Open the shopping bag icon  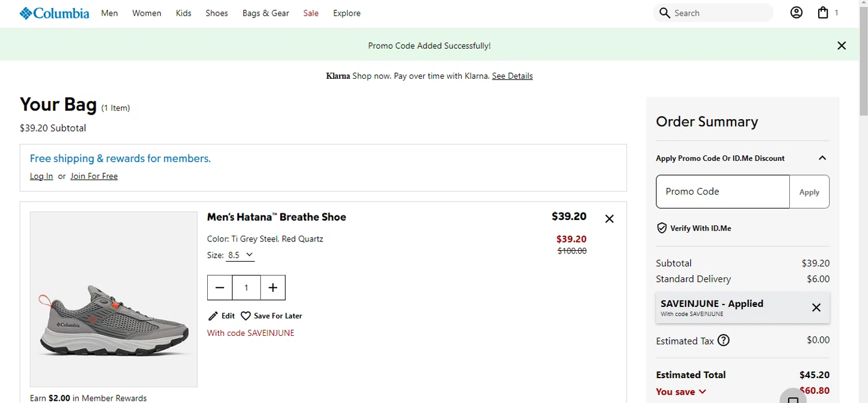[823, 13]
